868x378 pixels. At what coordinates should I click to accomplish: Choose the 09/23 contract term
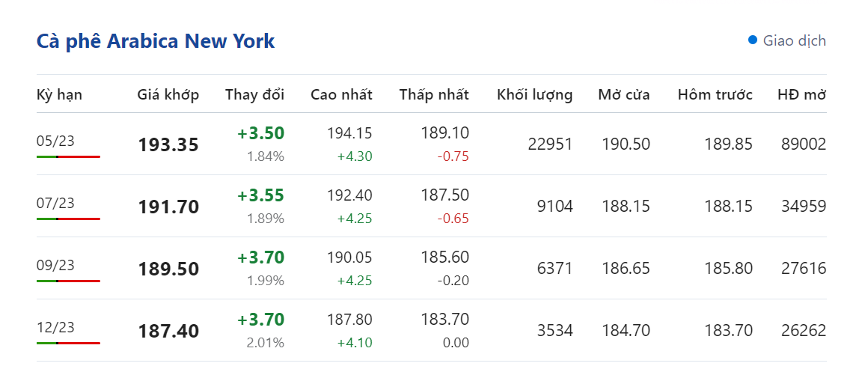click(55, 265)
